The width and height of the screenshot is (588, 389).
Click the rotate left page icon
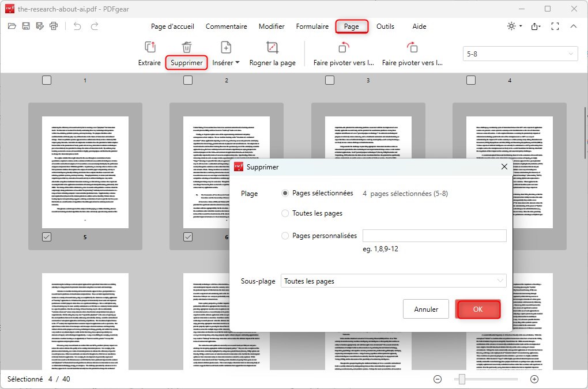(x=343, y=47)
